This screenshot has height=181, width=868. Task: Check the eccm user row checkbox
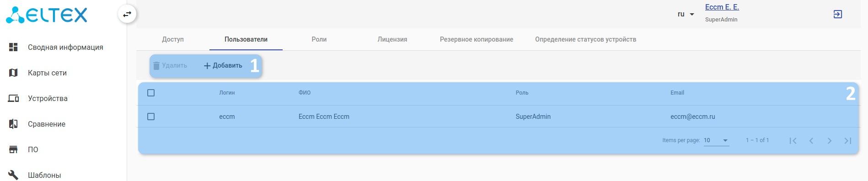(x=151, y=117)
